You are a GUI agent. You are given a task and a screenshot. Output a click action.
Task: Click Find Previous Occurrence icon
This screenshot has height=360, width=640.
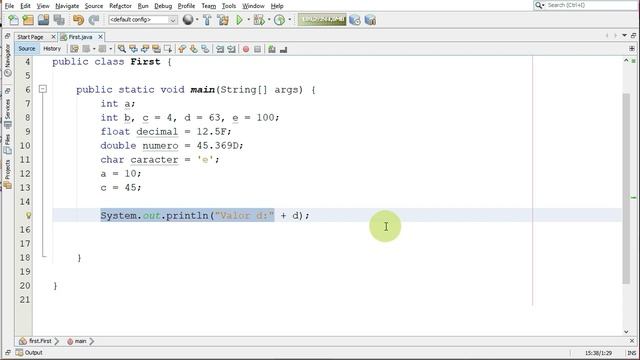click(133, 49)
